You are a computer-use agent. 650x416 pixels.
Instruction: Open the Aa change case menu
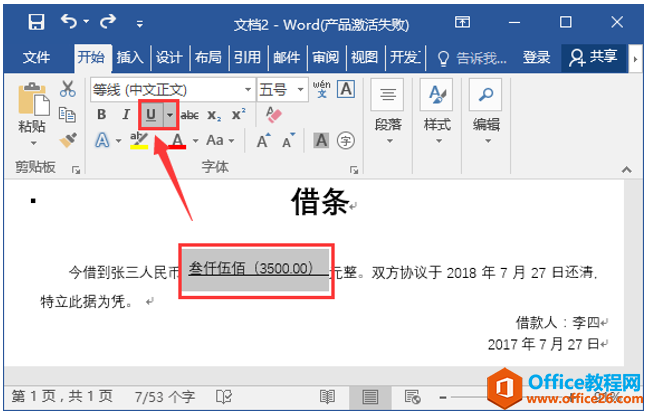click(x=220, y=141)
